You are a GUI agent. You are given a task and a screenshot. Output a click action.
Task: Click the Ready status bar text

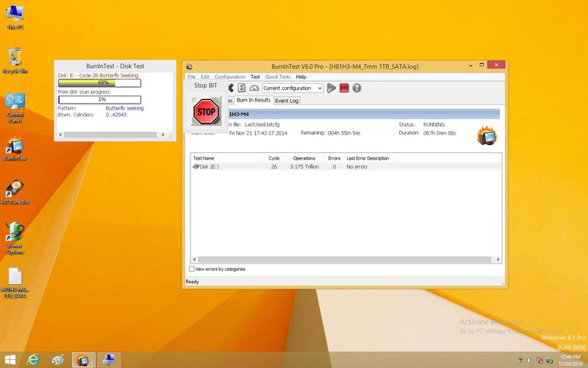192,282
